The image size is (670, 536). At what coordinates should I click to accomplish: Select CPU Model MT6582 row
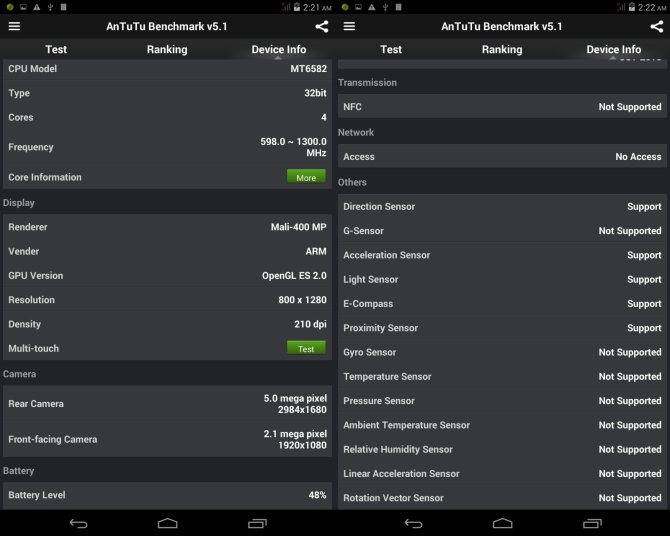[168, 69]
